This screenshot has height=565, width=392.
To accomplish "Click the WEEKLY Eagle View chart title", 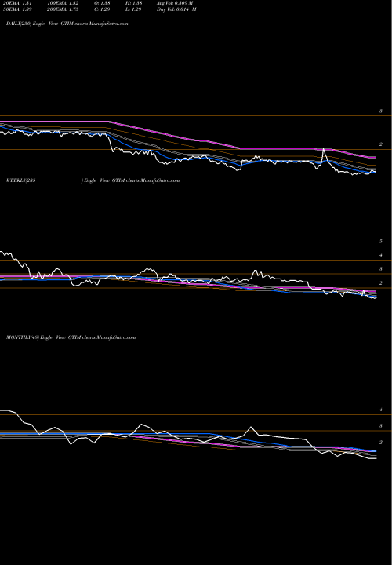I will point(93,180).
